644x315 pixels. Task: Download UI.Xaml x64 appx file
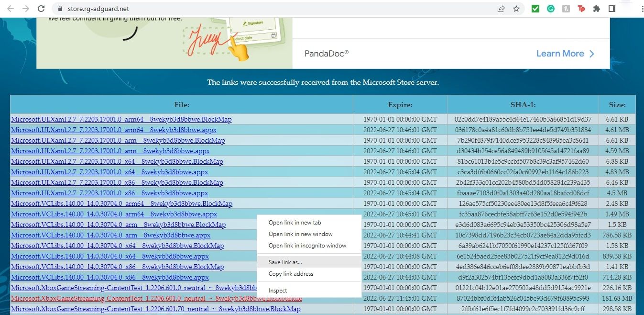click(x=109, y=172)
